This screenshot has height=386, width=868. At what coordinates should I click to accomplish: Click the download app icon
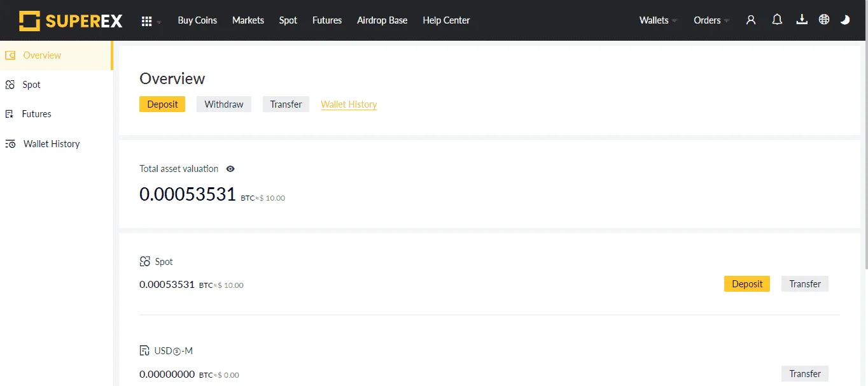click(x=802, y=20)
